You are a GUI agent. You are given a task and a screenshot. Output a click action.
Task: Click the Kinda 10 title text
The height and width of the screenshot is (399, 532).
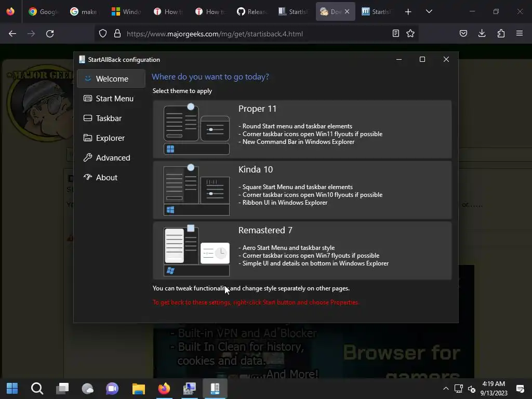[256, 169]
